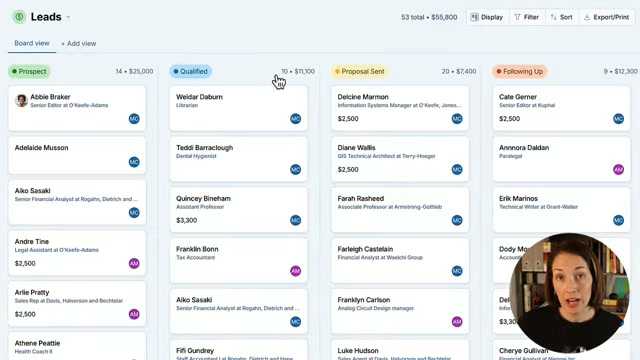The image size is (640, 360).
Task: Click AM avatar on Andre Tine card
Action: (x=134, y=263)
